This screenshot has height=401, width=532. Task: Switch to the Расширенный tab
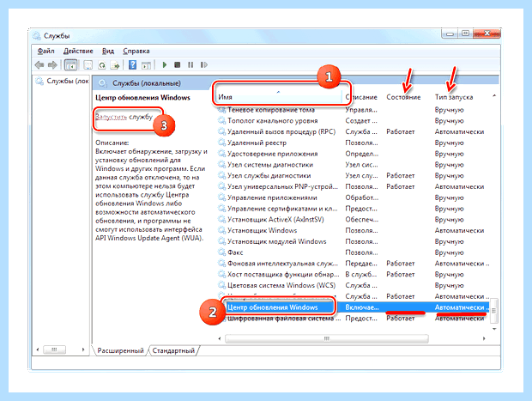[x=120, y=350]
